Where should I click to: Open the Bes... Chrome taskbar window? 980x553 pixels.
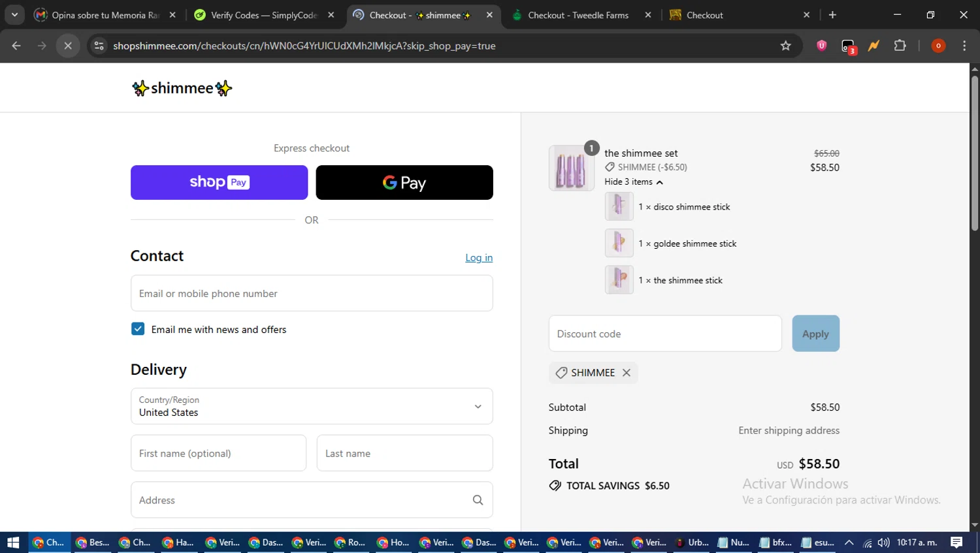93,543
